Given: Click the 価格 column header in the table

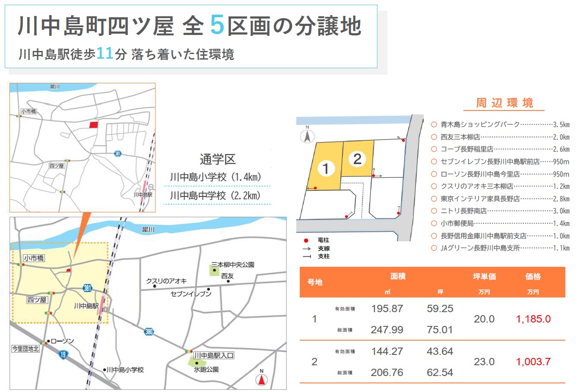Looking at the screenshot, I should click(533, 277).
